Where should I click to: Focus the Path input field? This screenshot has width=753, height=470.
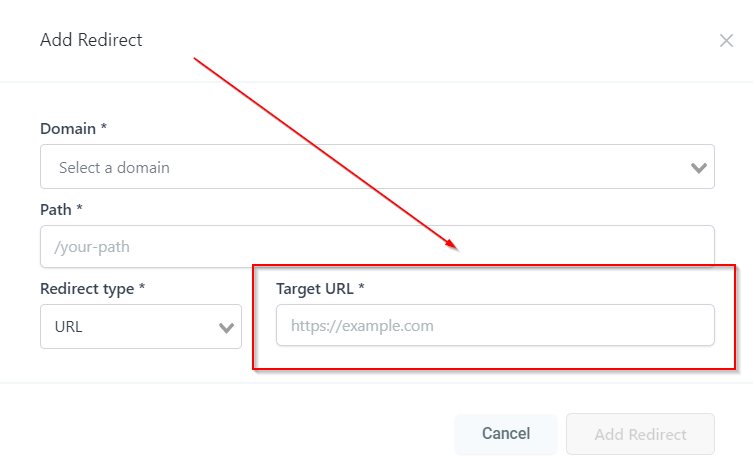[377, 246]
